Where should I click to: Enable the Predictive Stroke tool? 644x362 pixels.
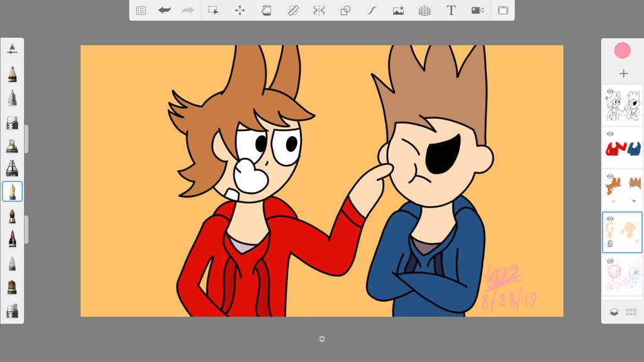coord(372,10)
